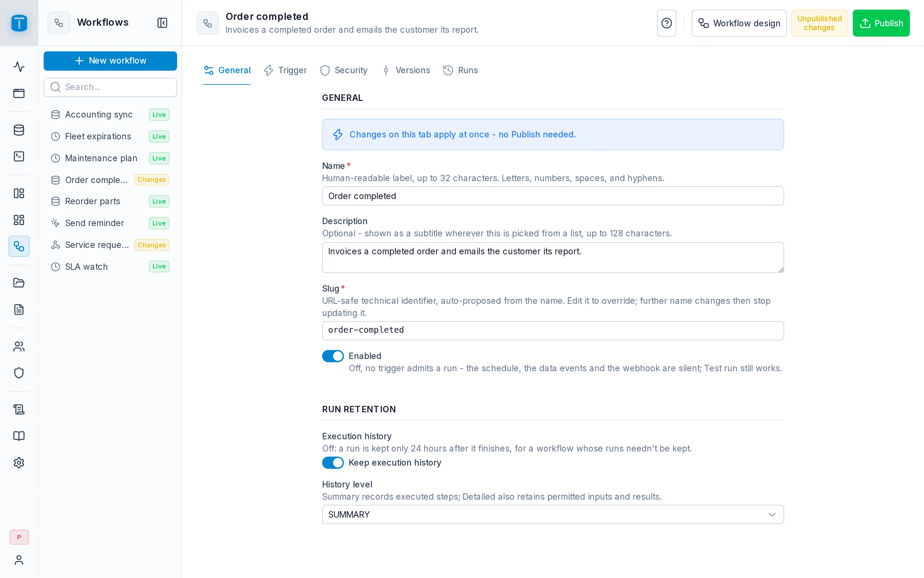The image size is (924, 578).
Task: Open the History level SUMMARY dropdown
Action: click(x=553, y=514)
